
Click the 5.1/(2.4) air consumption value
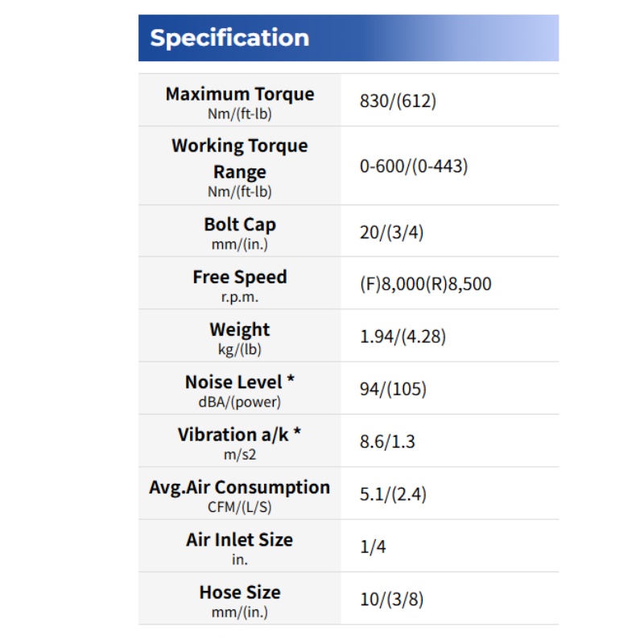point(393,494)
